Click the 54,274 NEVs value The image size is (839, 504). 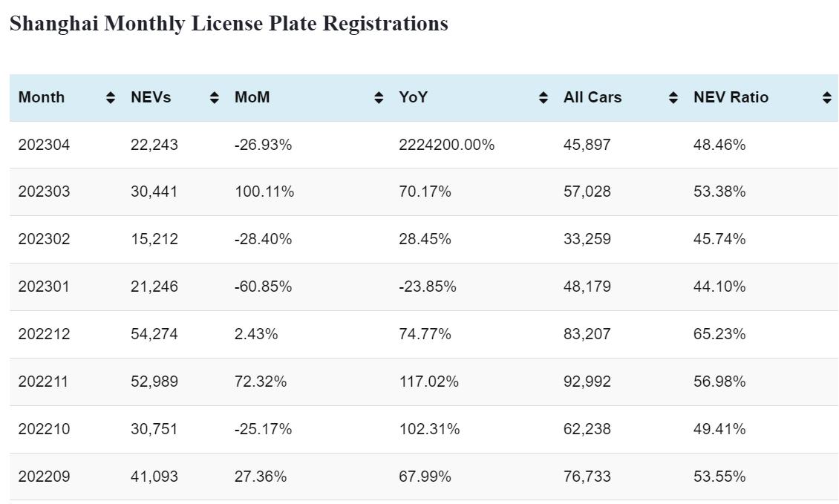pos(154,334)
